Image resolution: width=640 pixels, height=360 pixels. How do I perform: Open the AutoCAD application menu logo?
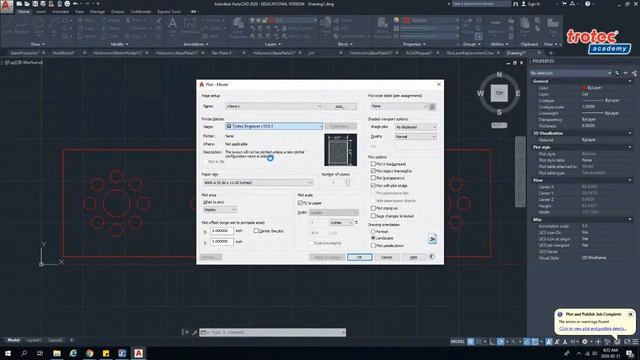(x=6, y=7)
